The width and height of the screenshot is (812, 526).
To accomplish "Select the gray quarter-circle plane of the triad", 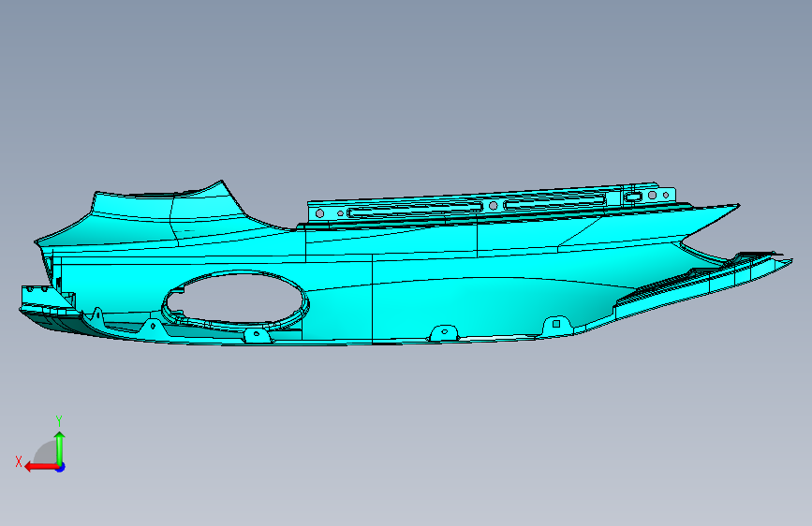I will (x=45, y=452).
